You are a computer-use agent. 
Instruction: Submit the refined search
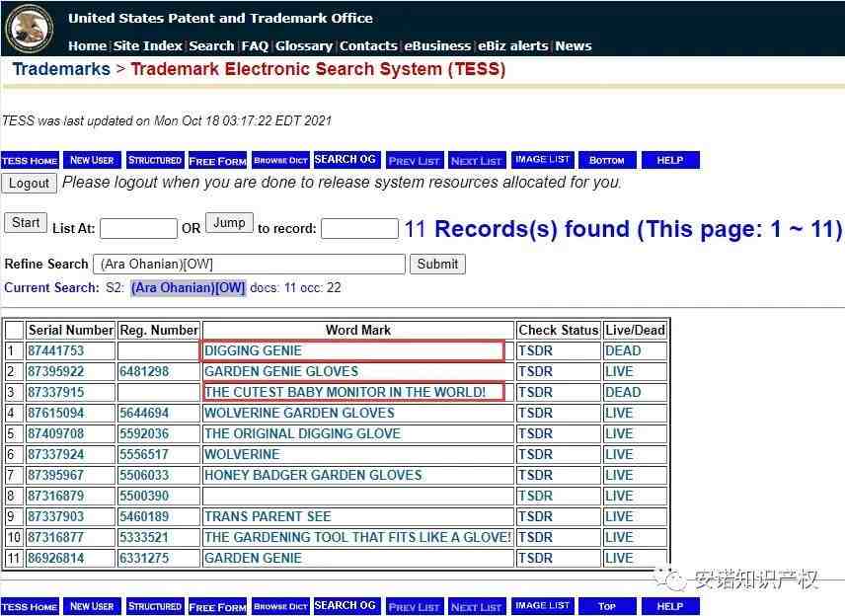pos(437,265)
